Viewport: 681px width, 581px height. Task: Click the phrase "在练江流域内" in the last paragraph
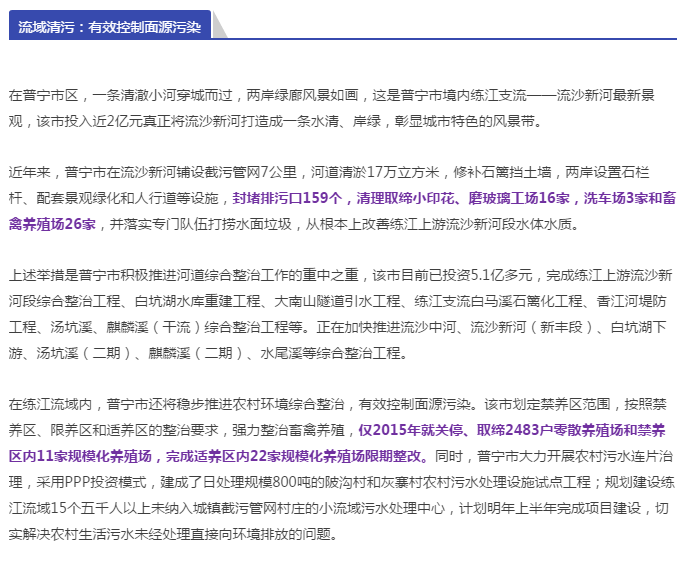click(x=50, y=404)
